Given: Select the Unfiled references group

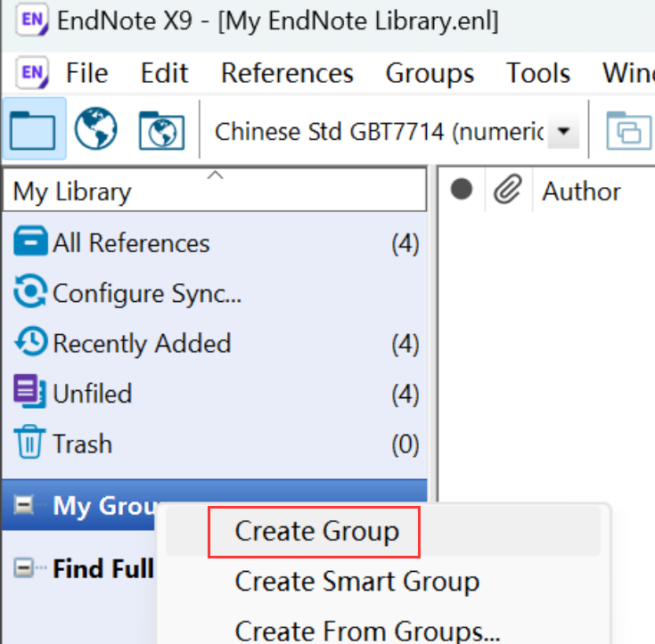Looking at the screenshot, I should click(x=215, y=393).
